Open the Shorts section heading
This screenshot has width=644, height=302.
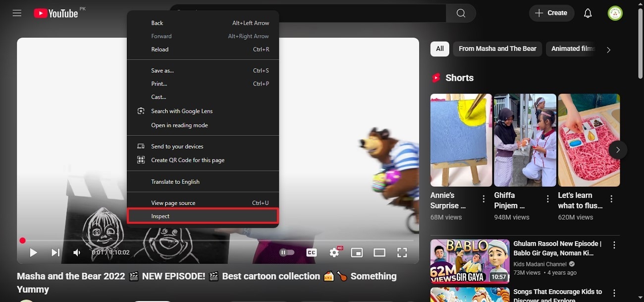coord(459,78)
